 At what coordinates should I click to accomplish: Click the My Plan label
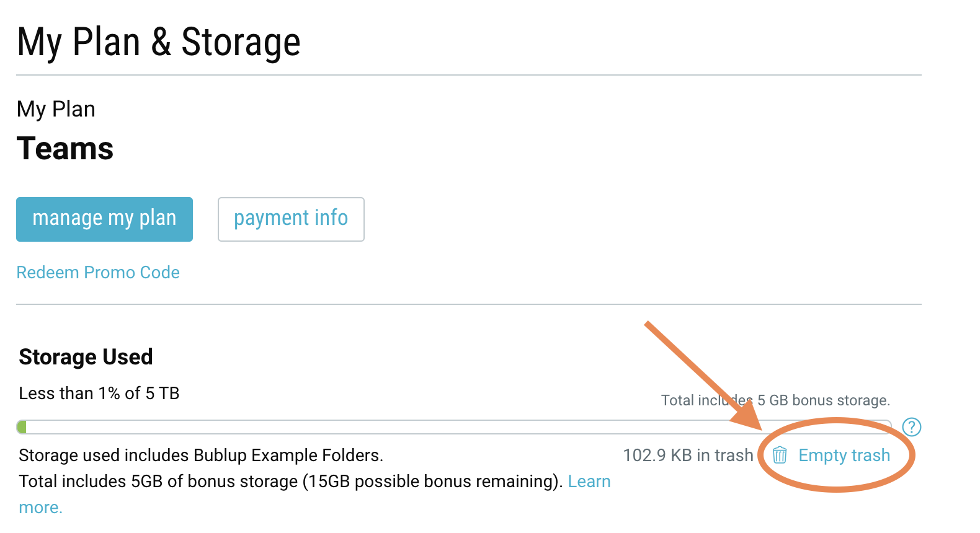point(56,109)
